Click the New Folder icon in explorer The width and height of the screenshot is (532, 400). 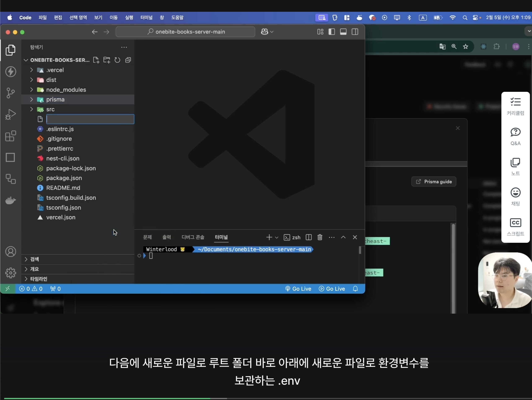(x=106, y=60)
